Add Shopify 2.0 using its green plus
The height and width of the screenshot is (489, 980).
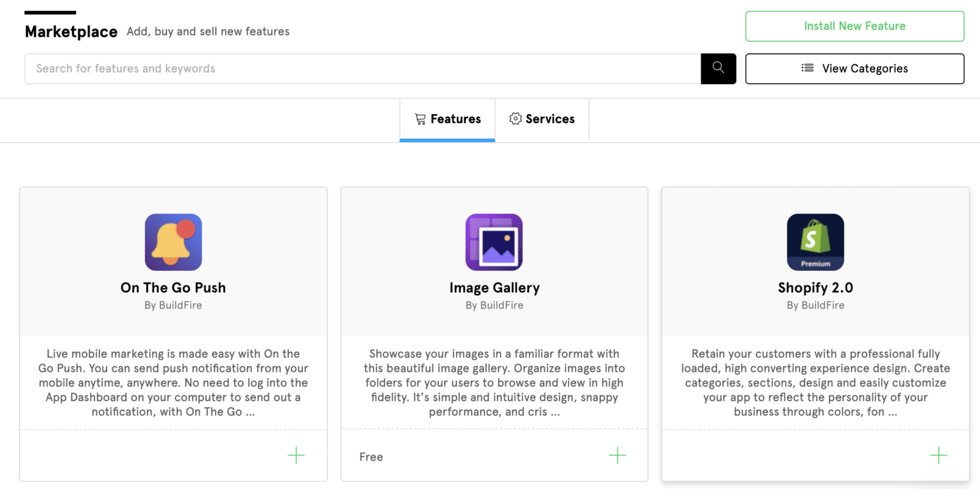click(x=938, y=455)
